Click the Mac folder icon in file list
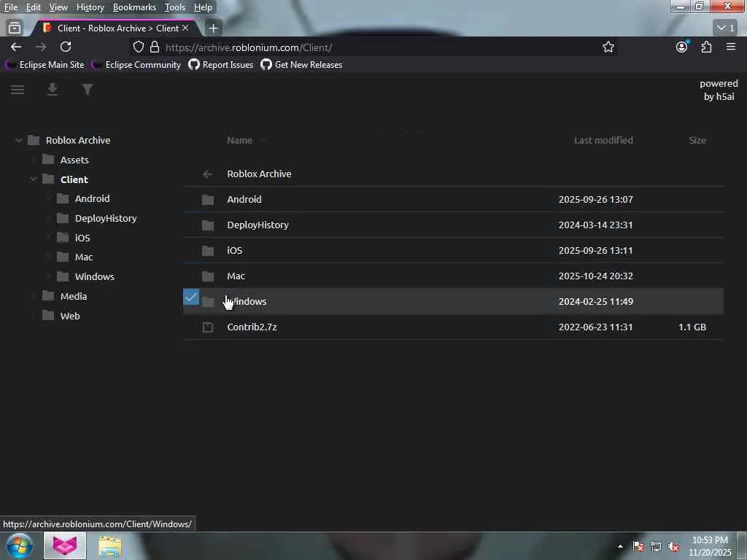The height and width of the screenshot is (560, 747). click(208, 276)
